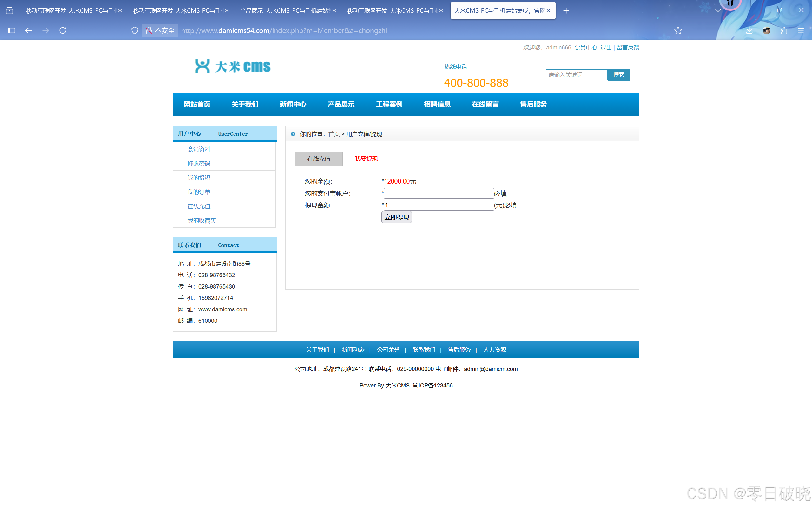
Task: Open 我的订单 in user center sidebar
Action: point(199,192)
